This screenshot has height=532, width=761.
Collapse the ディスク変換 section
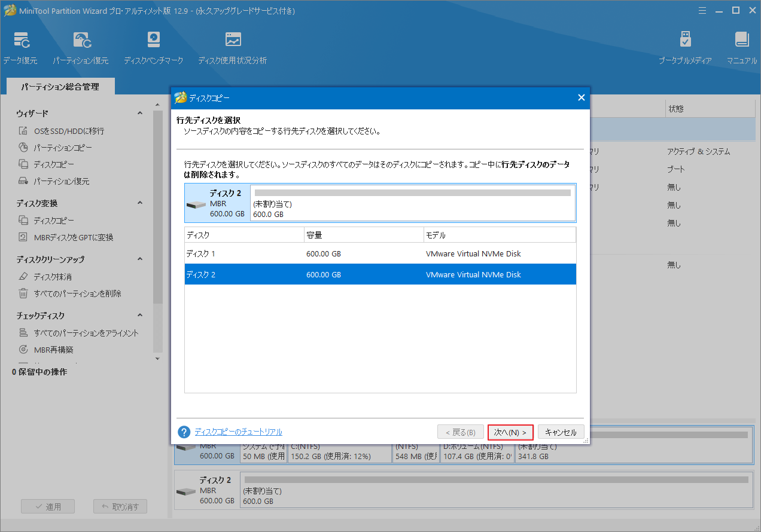(140, 203)
